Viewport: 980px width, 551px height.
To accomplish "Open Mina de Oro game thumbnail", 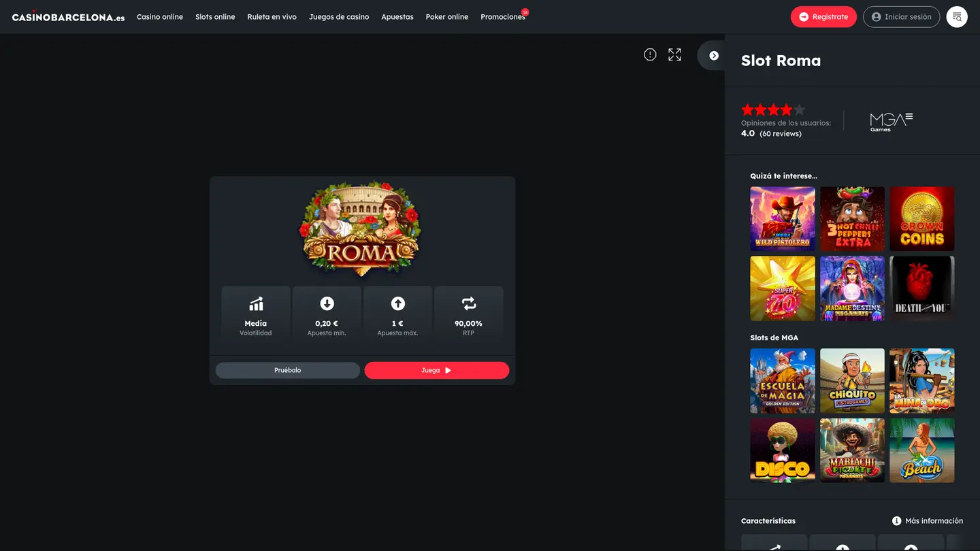I will click(x=922, y=381).
